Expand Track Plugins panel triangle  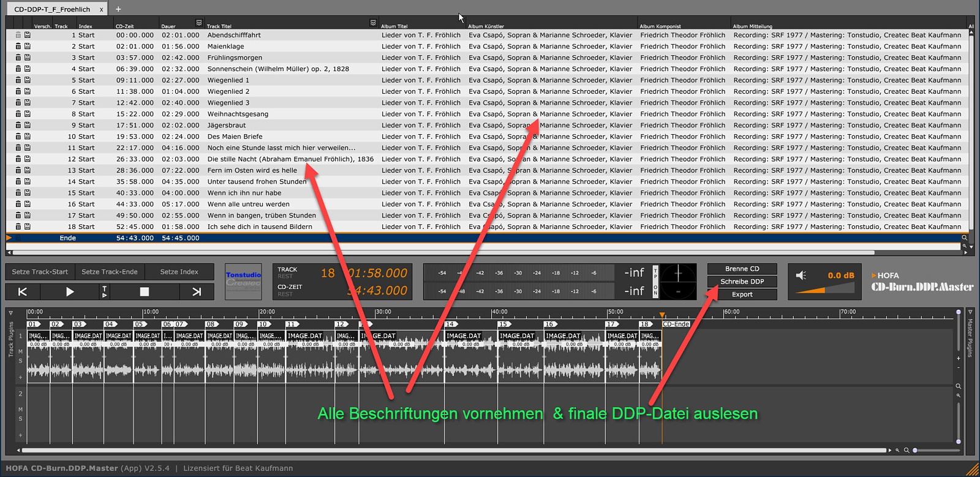[x=10, y=313]
